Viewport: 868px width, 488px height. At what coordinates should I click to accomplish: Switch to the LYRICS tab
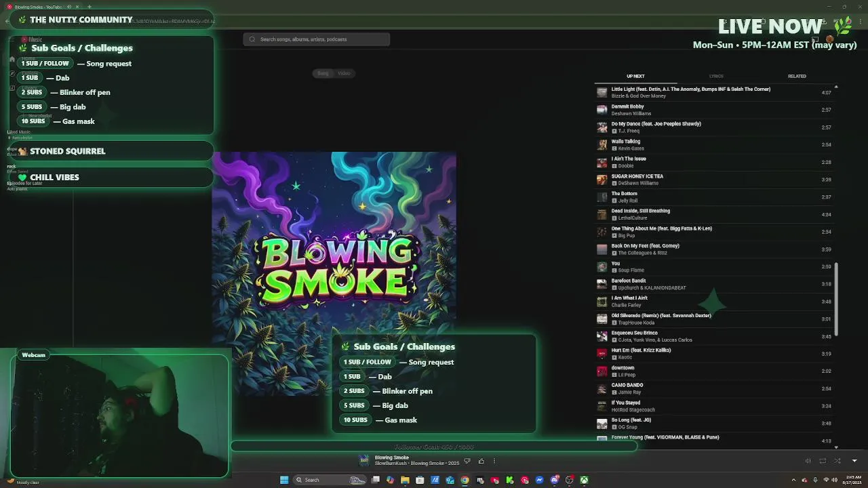(716, 77)
